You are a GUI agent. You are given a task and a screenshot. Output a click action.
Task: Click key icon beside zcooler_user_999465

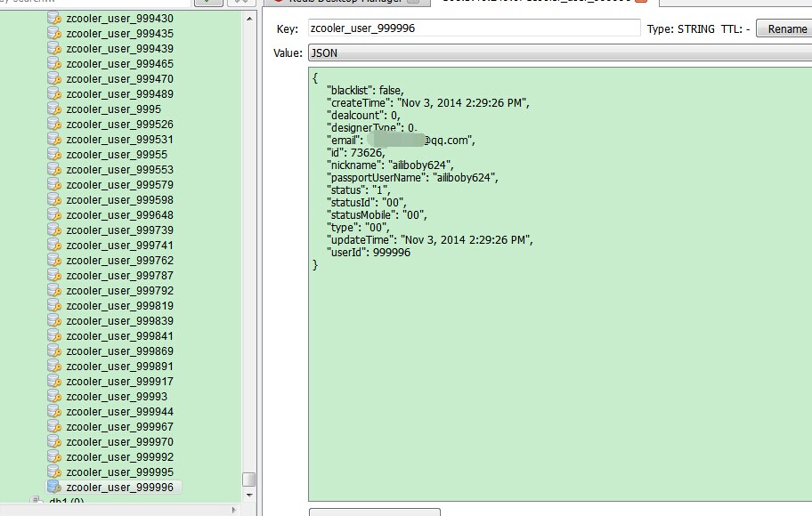(54, 64)
